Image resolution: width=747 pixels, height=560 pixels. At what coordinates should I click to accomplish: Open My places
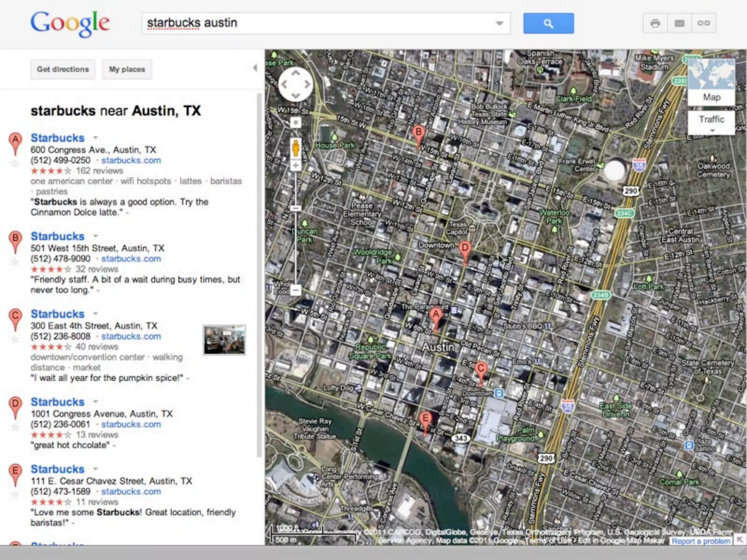(x=127, y=69)
